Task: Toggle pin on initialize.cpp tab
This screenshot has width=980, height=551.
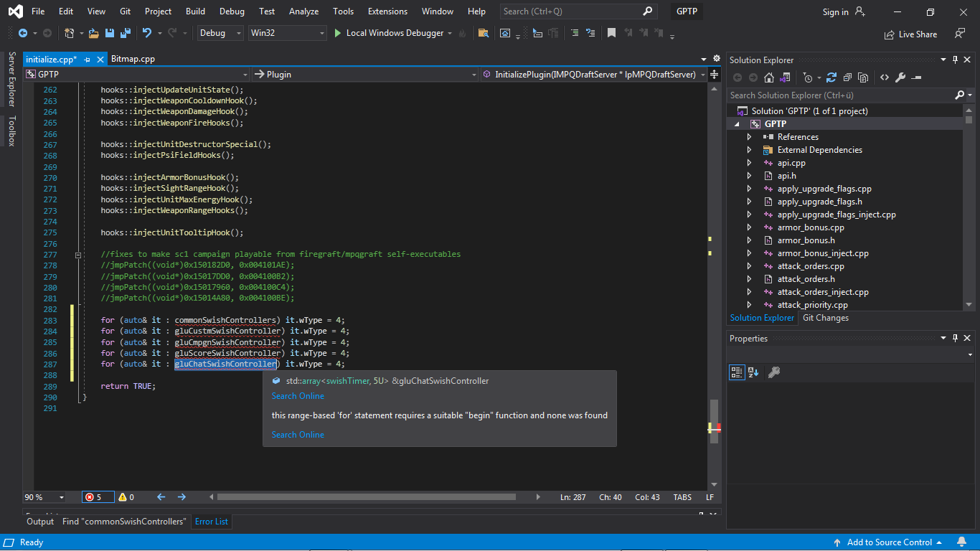Action: tap(88, 60)
